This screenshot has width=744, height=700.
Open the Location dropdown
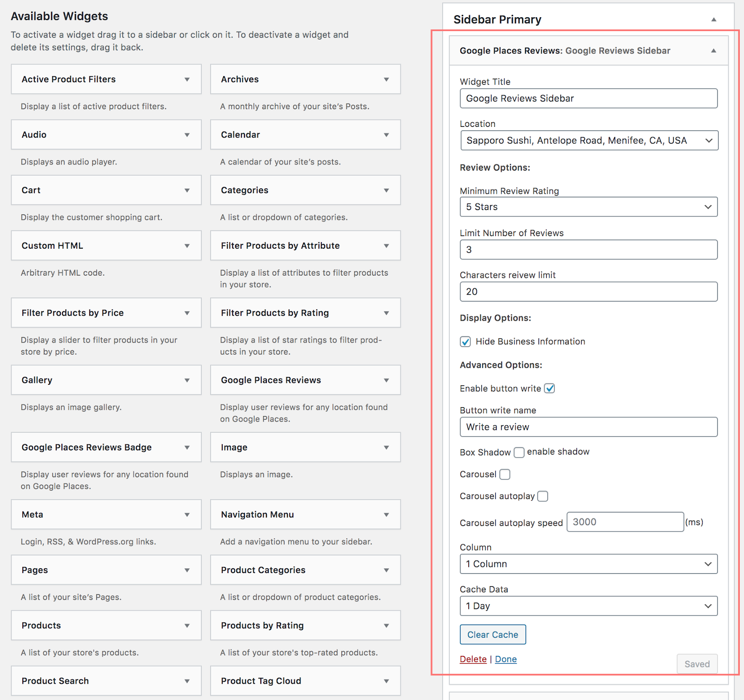(x=589, y=140)
